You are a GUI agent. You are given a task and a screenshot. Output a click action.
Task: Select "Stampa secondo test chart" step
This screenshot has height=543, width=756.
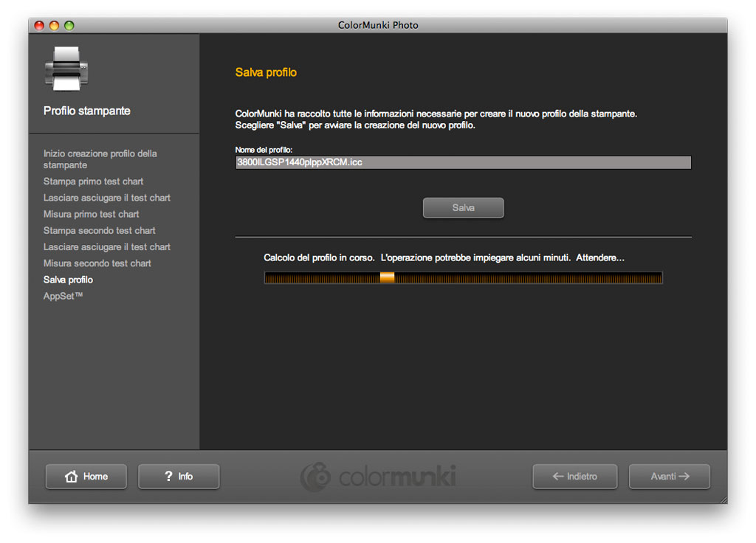click(x=100, y=230)
